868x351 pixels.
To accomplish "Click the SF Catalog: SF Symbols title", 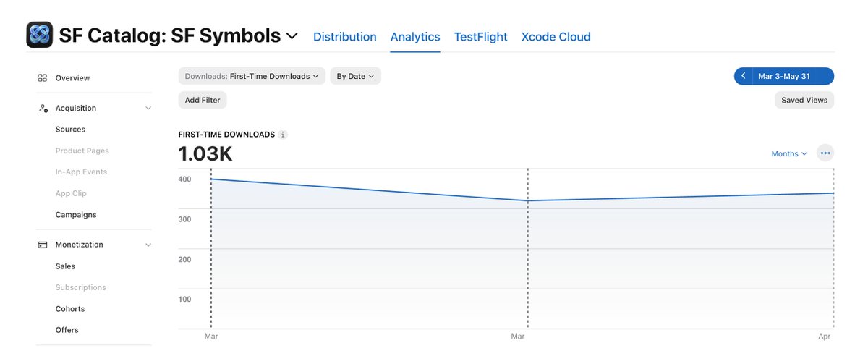I will point(170,35).
